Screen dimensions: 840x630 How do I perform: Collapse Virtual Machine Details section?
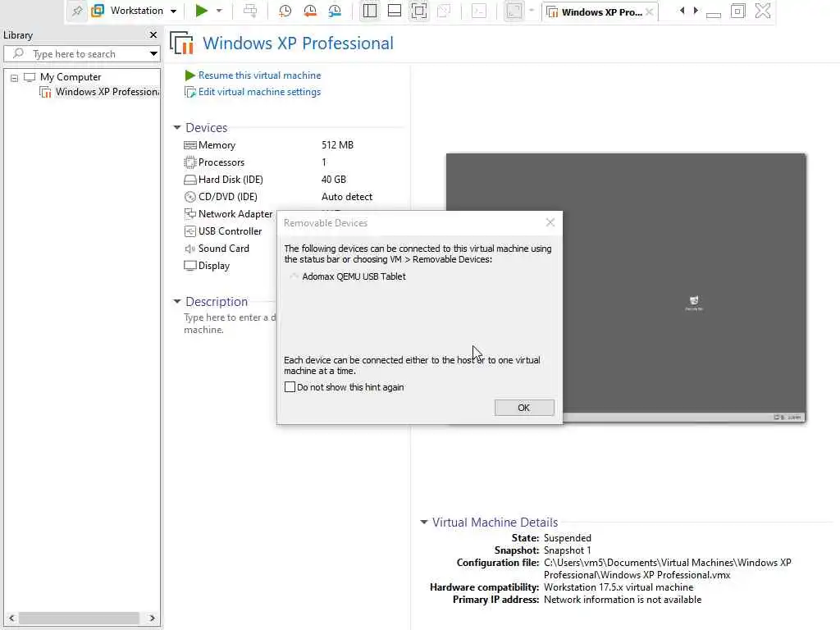point(424,522)
